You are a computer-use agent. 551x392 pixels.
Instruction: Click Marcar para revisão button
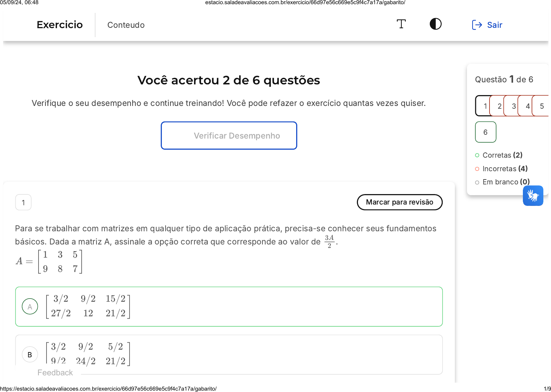399,202
